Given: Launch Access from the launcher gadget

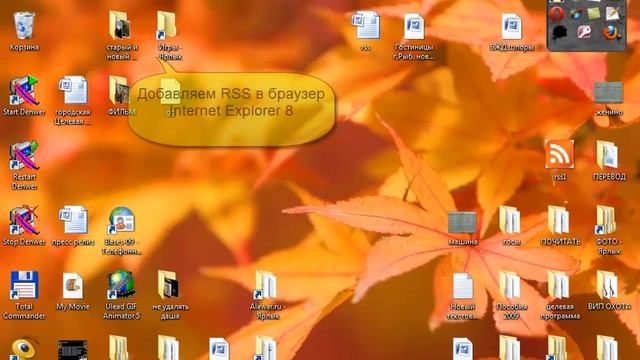Looking at the screenshot, I should click(x=584, y=33).
